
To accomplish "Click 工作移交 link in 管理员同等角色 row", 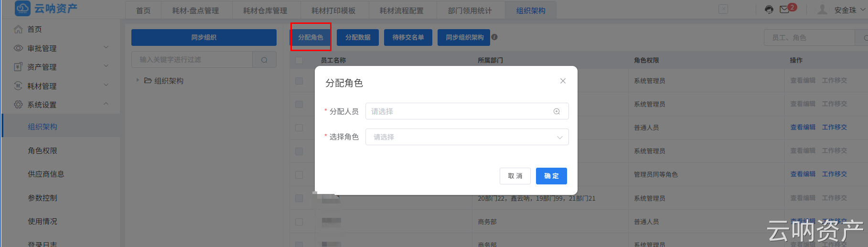I will click(835, 174).
